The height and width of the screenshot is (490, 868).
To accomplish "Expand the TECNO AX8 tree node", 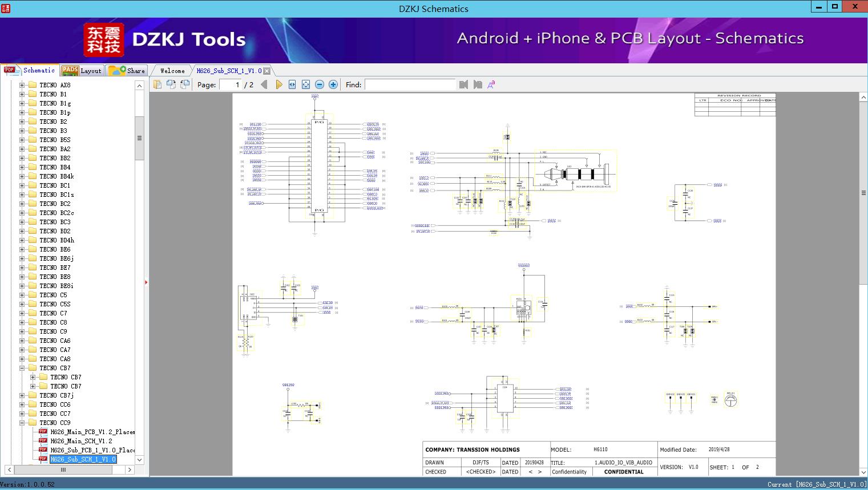I will click(x=22, y=85).
